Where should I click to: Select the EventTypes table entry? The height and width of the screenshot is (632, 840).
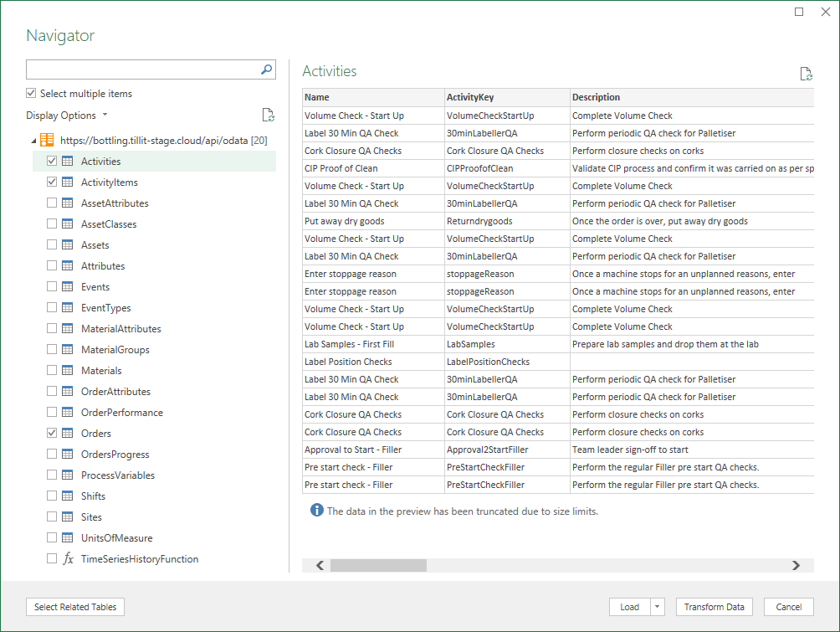tap(105, 308)
